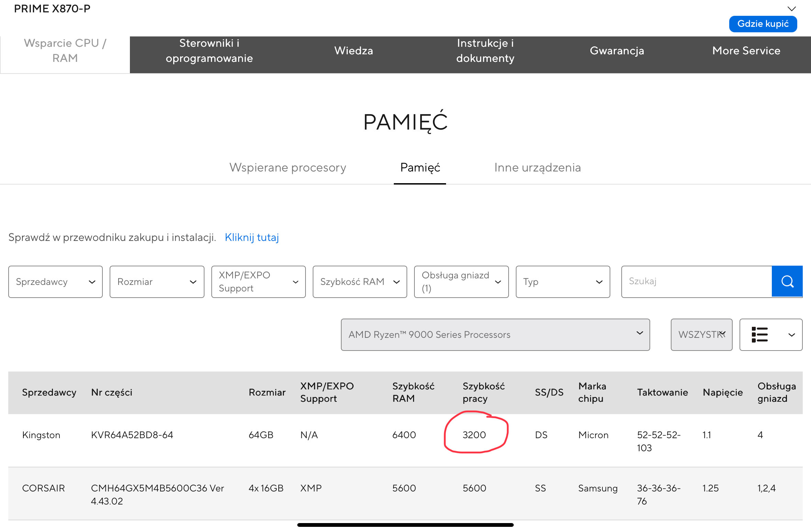Open the Sprzedawcy filter dropdown
This screenshot has width=811, height=532.
[55, 281]
